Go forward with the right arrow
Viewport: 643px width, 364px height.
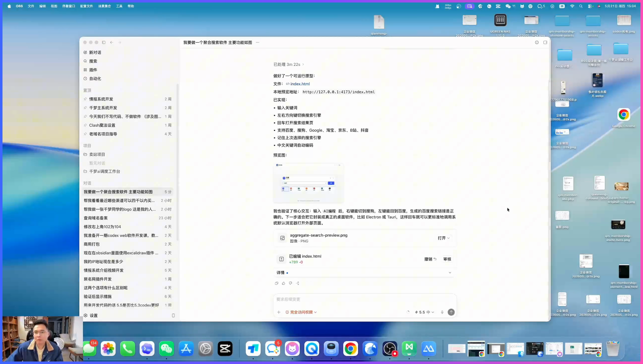click(x=120, y=42)
